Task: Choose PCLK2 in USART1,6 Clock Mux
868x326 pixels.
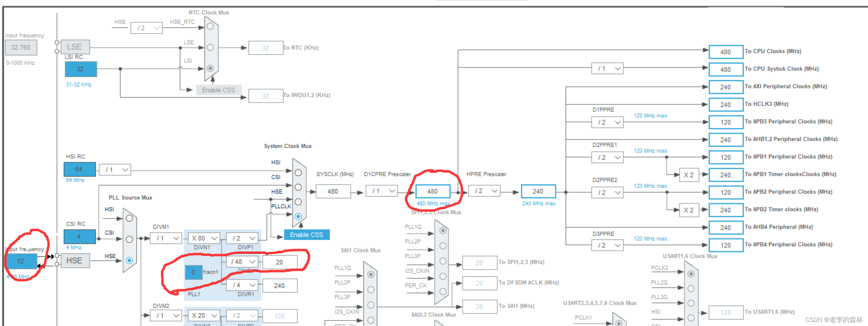Action: click(691, 274)
